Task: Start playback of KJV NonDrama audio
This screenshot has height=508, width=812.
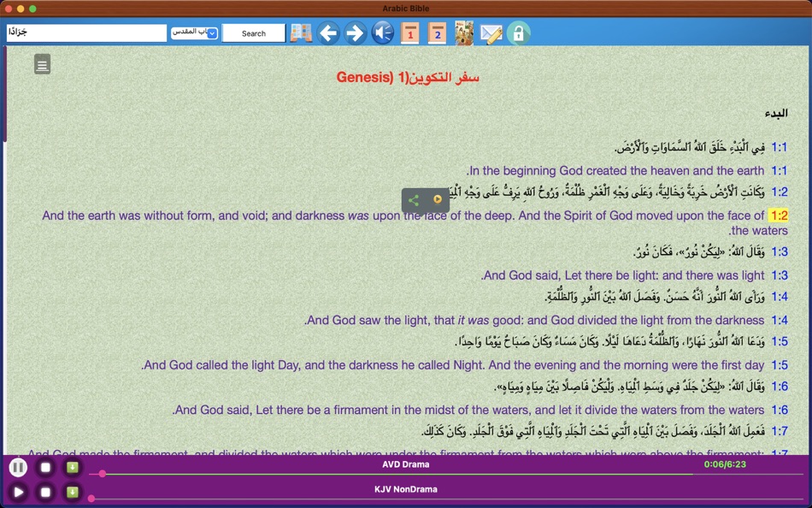Action: pos(17,492)
